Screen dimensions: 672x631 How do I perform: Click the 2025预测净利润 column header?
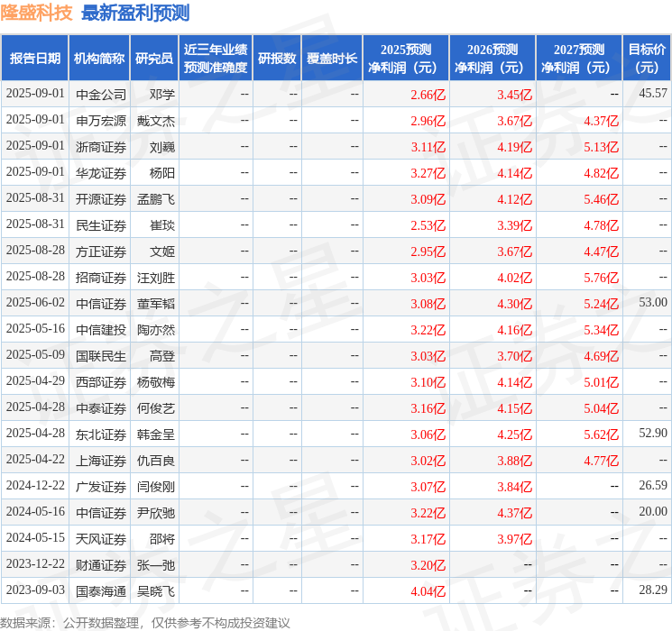click(x=406, y=59)
